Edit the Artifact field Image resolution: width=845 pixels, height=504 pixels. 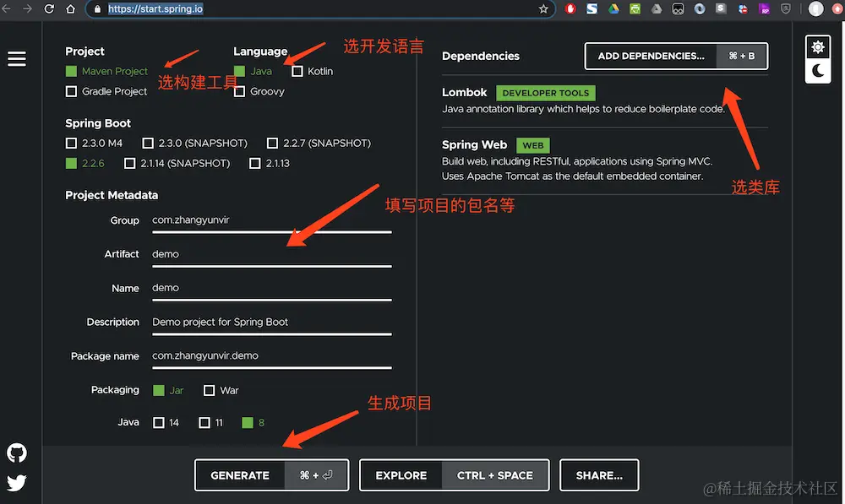click(271, 255)
